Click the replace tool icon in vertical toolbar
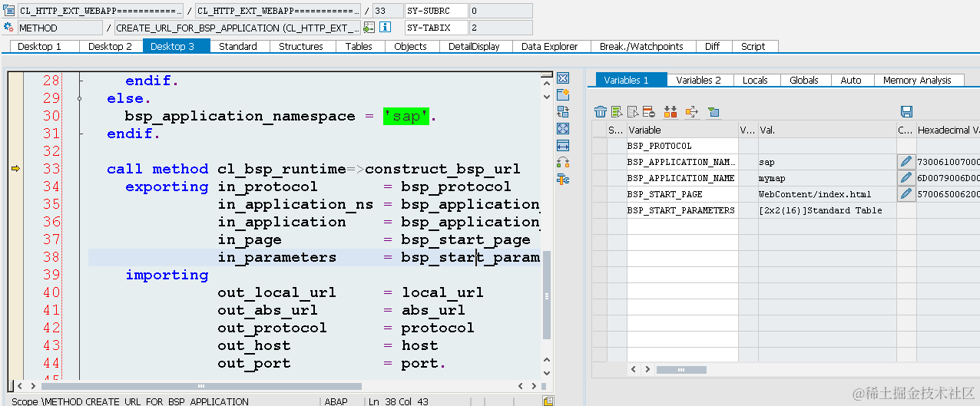 coord(562,111)
